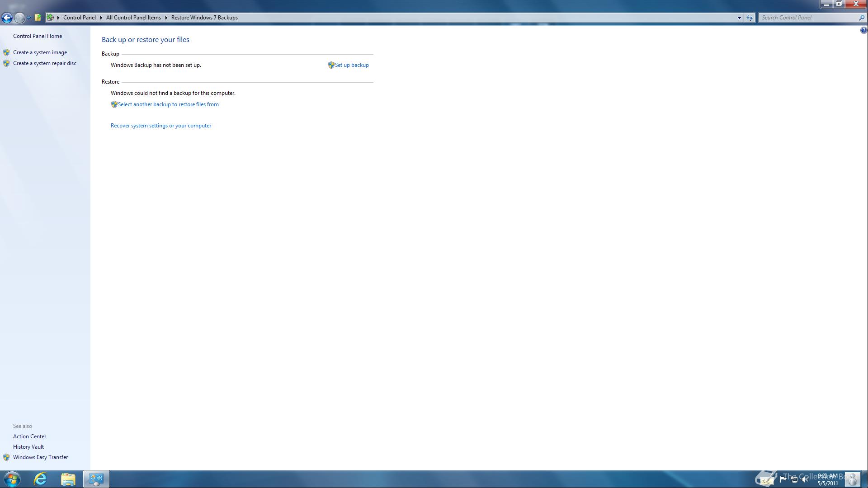Open the Start menu orb
The image size is (868, 488).
click(12, 479)
